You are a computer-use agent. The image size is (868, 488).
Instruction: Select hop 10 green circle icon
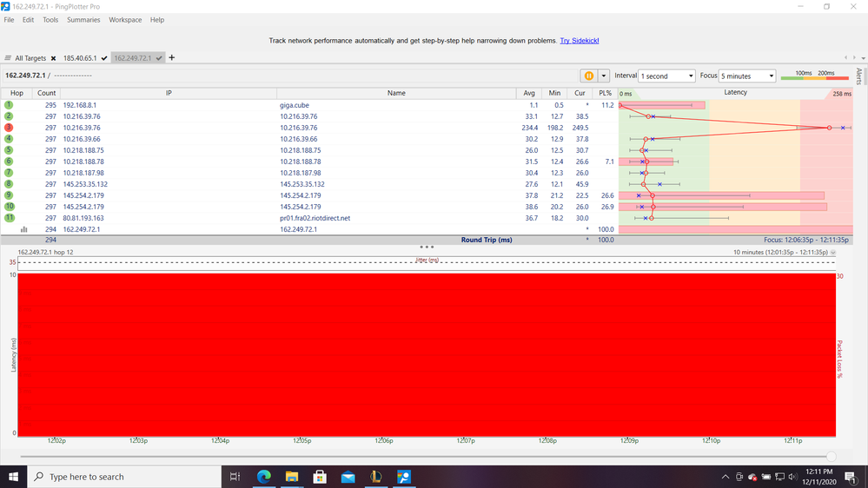[10, 207]
